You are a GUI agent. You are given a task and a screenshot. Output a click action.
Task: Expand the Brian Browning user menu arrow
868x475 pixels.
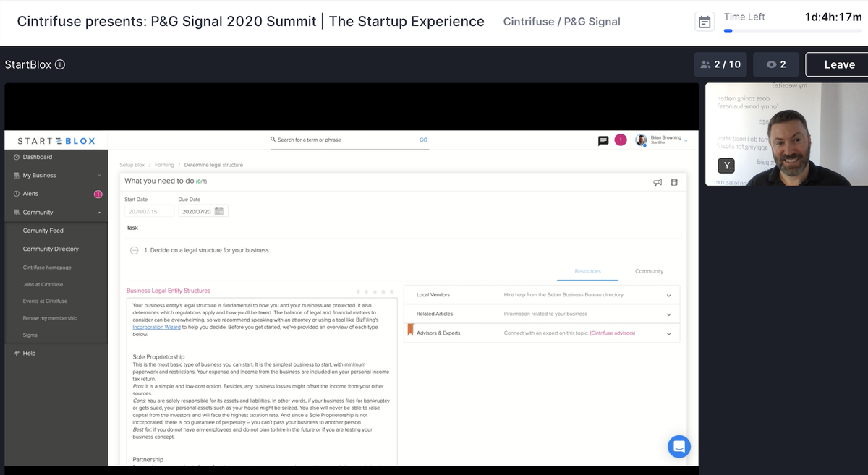click(x=685, y=140)
